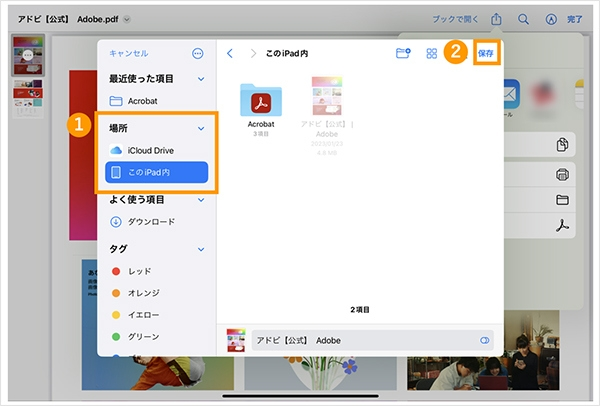
Task: Open the Acrobat folder with PDF logo
Action: pyautogui.click(x=261, y=100)
